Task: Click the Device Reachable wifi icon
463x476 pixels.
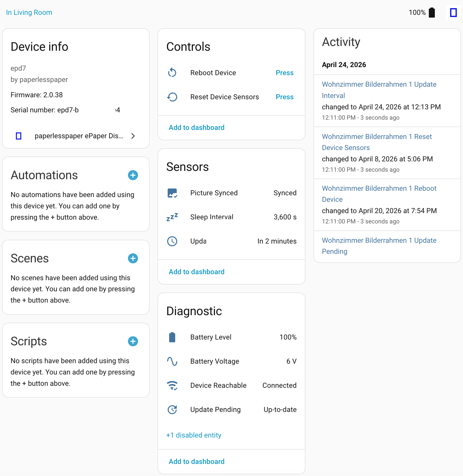Action: tap(172, 385)
